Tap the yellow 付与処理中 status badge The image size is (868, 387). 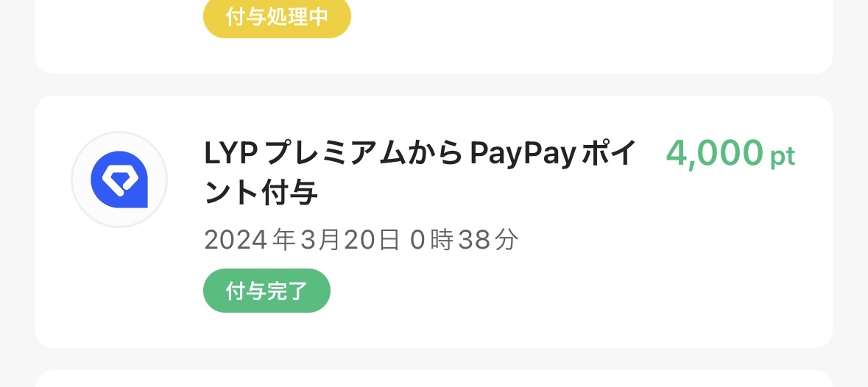pyautogui.click(x=277, y=17)
